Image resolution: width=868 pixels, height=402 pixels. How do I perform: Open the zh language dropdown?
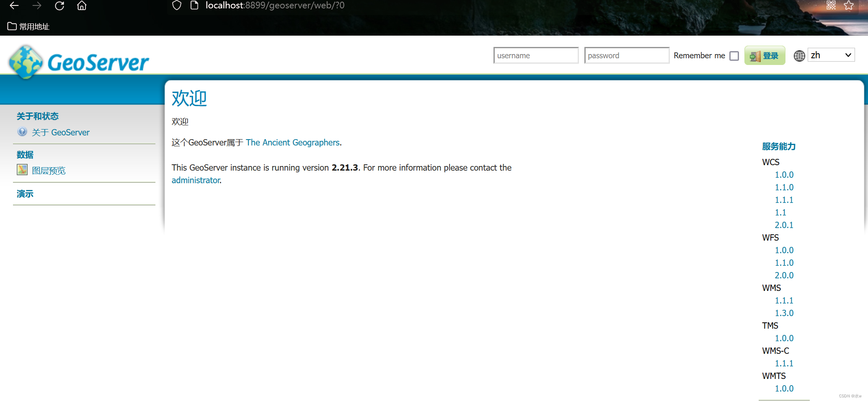pos(831,55)
